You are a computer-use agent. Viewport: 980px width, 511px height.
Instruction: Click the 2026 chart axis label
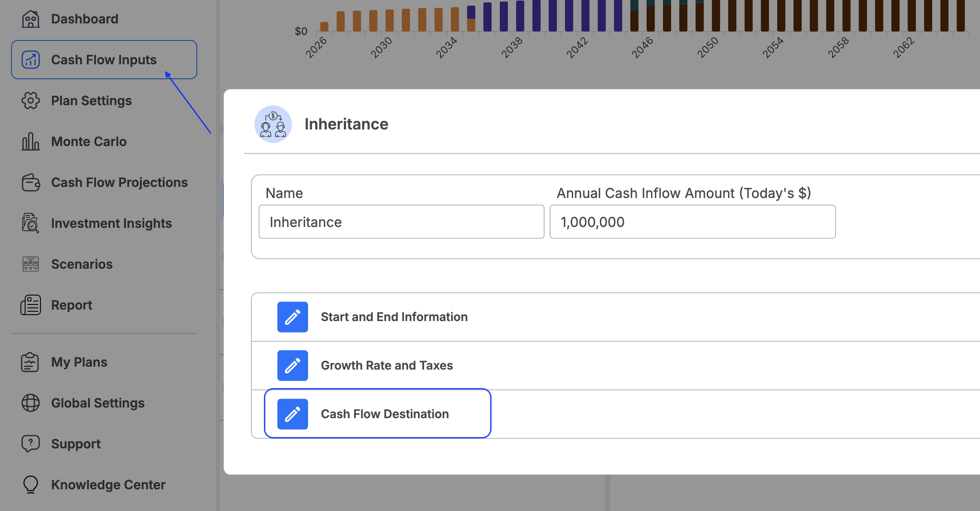click(x=316, y=47)
